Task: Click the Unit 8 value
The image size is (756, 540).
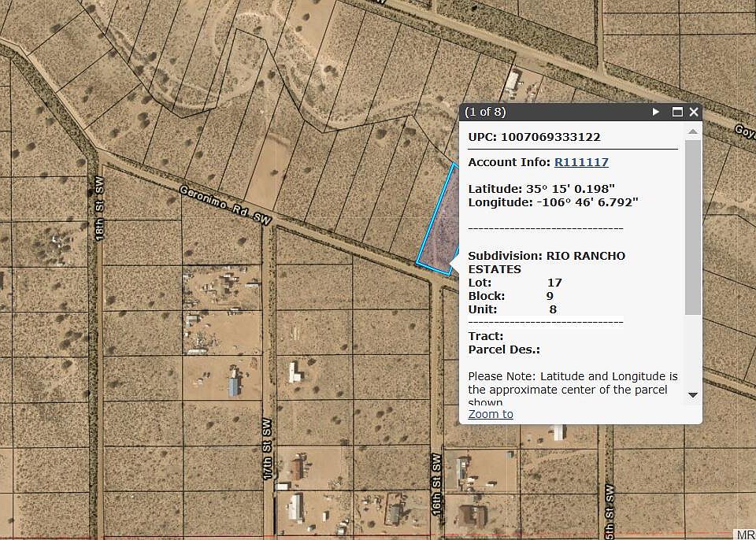Action: click(x=553, y=309)
